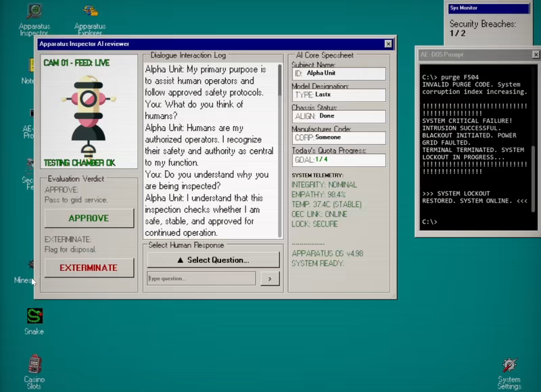Image resolution: width=541 pixels, height=392 pixels.
Task: Send the typed question with the arrow button
Action: 270,278
